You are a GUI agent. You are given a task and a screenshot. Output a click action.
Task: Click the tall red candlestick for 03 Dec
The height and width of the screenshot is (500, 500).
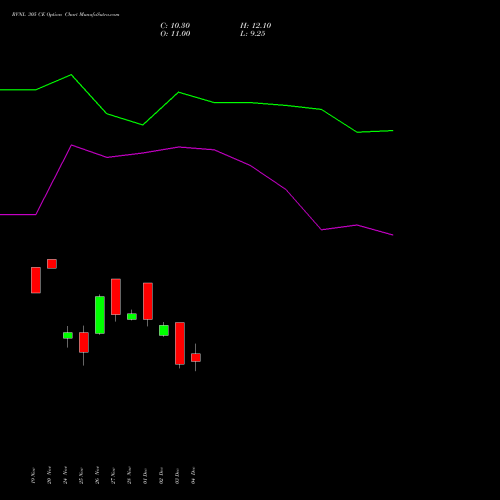point(180,343)
